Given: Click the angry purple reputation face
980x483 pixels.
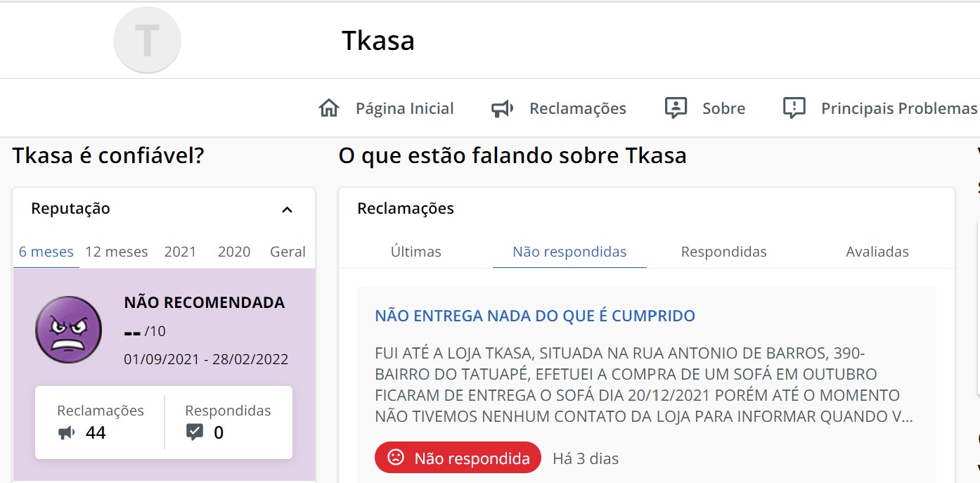Looking at the screenshot, I should coord(64,330).
